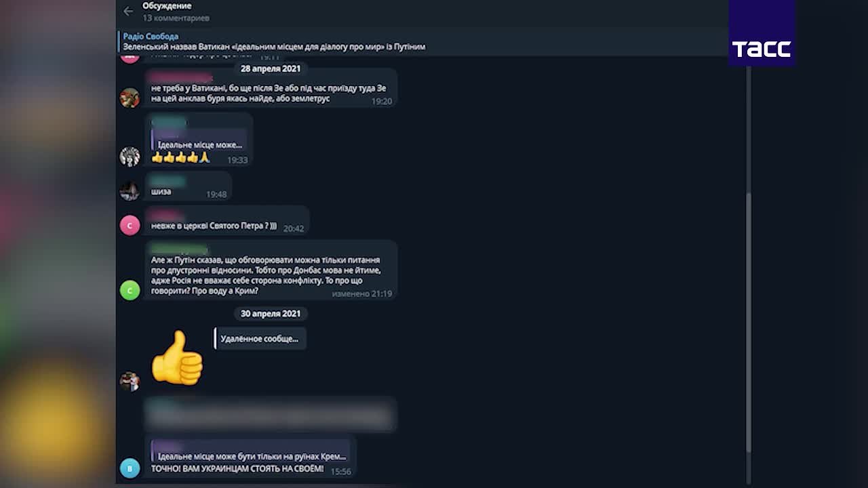Click the '30 апреля 2021' date badge
The height and width of the screenshot is (488, 868).
[x=271, y=314]
